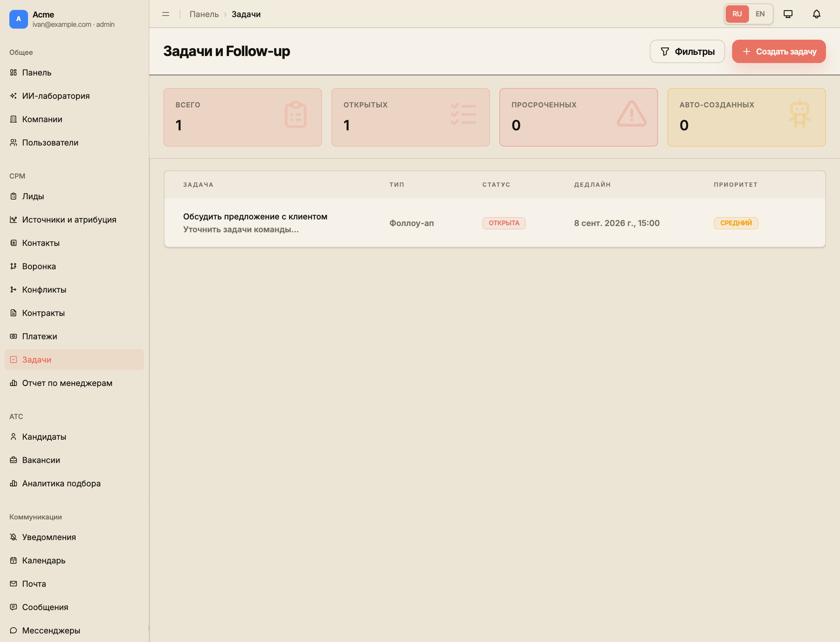Screen dimensions: 840x642
Task: Navigate to Кандидаты
Action: click(74, 437)
